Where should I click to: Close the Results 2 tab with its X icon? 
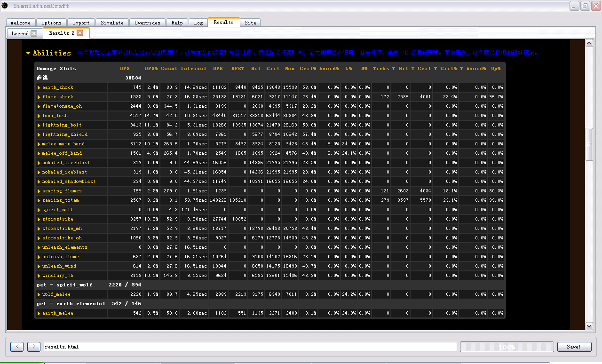[x=80, y=33]
